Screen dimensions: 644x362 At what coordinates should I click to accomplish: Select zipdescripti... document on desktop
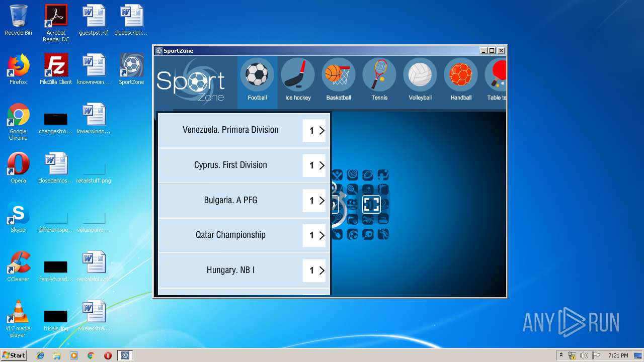pos(131,21)
